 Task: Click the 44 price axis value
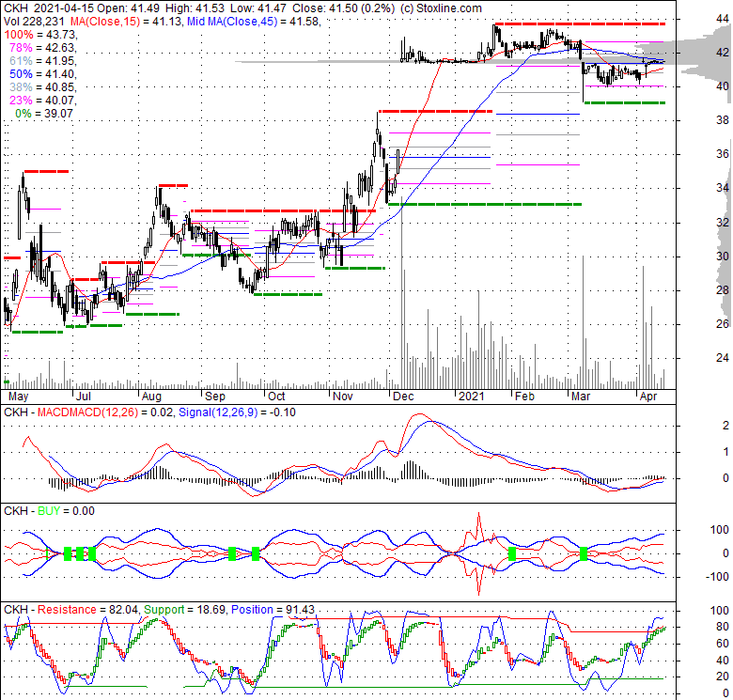[723, 19]
